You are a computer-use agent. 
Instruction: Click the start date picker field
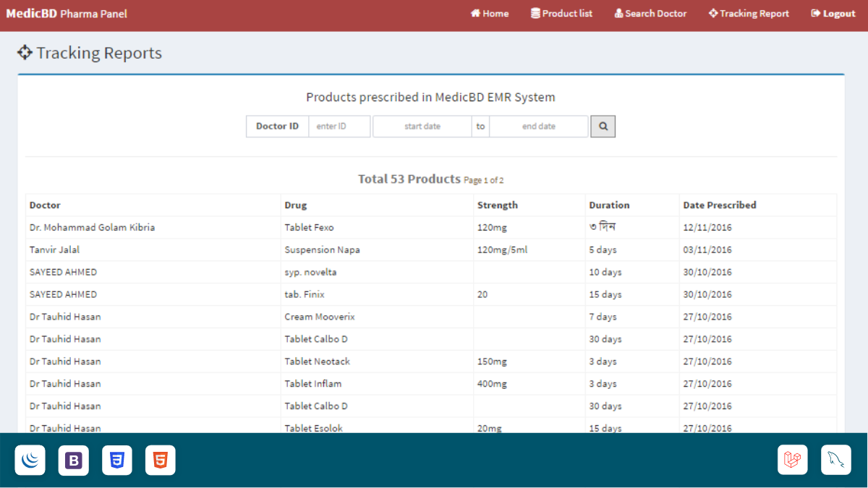click(422, 126)
